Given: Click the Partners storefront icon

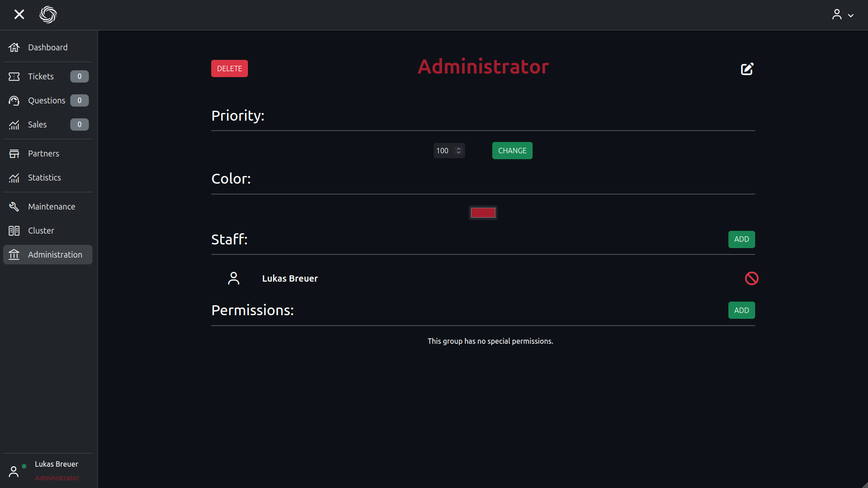Looking at the screenshot, I should click(x=14, y=154).
